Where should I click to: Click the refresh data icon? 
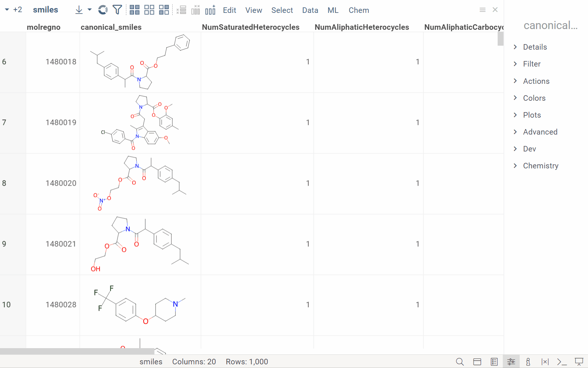[103, 10]
